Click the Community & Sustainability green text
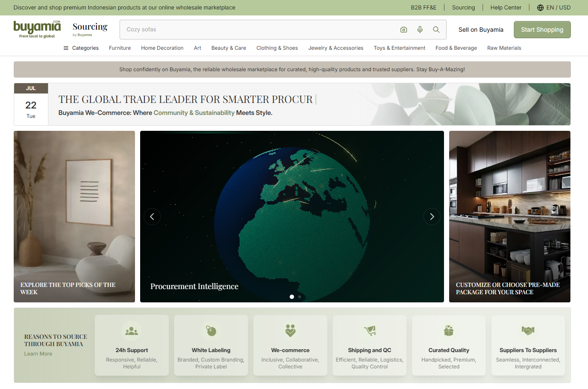Screen dimensions: 588x389 click(x=194, y=113)
